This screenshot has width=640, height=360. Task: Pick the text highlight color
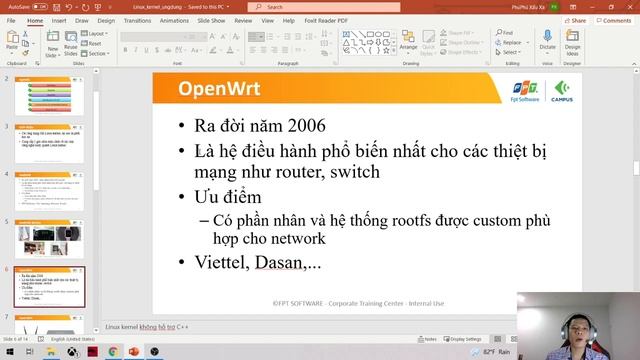(x=213, y=50)
